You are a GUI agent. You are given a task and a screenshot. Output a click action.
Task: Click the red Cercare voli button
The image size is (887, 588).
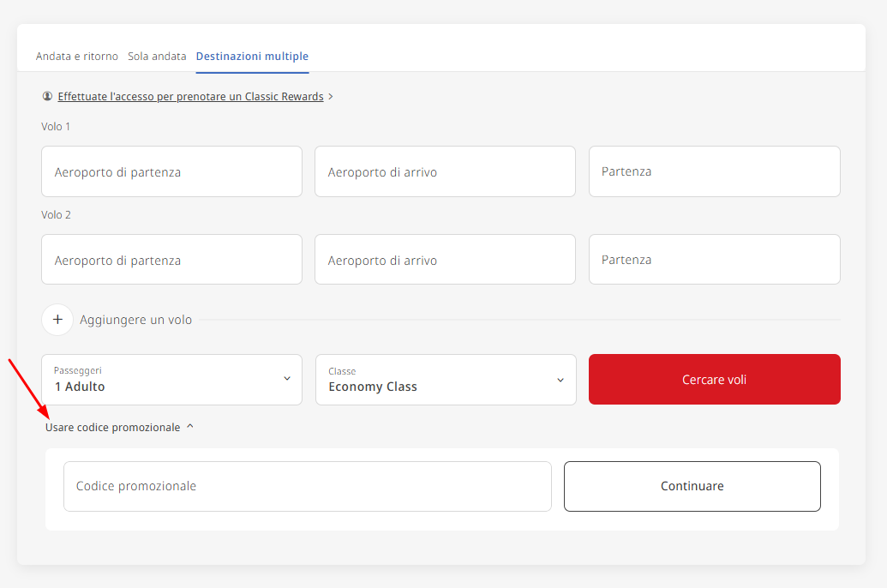coord(714,379)
